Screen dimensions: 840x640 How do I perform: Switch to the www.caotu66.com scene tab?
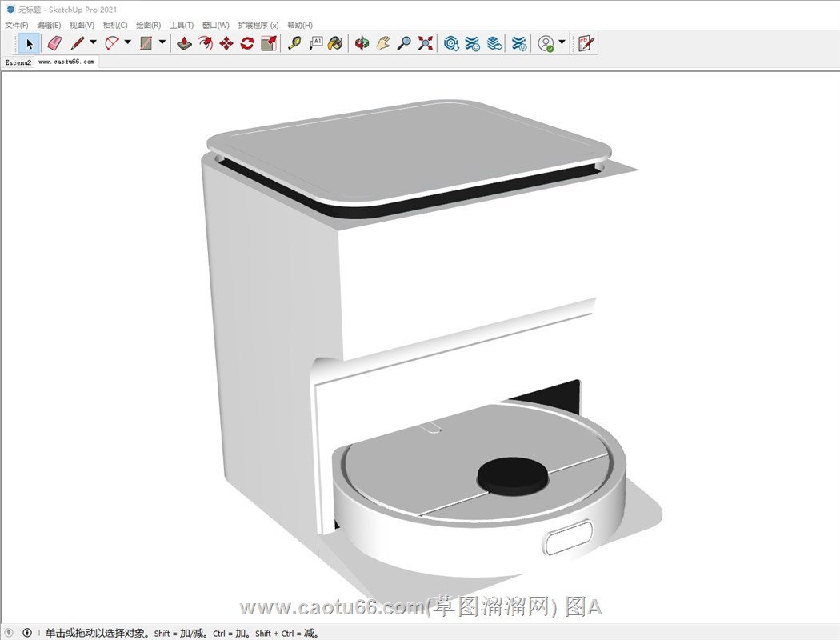tap(66, 62)
